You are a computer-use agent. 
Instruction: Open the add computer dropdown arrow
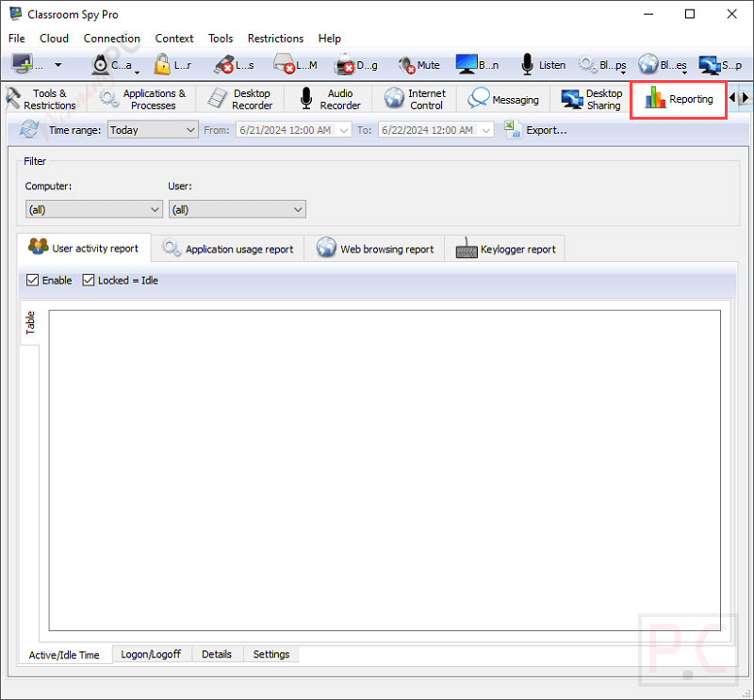coord(58,64)
